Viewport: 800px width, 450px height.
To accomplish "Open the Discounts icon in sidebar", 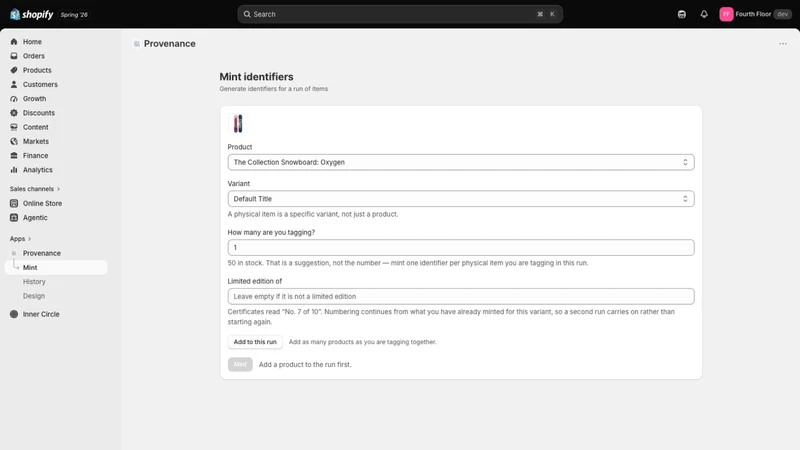I will [x=14, y=113].
